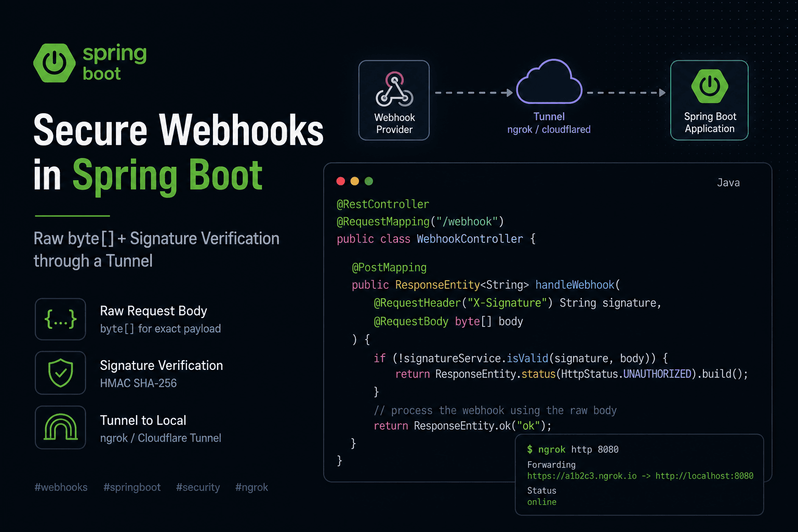This screenshot has height=532, width=798.
Task: Click 'return ResponseEntity.ok("ok")' line
Action: (462, 426)
